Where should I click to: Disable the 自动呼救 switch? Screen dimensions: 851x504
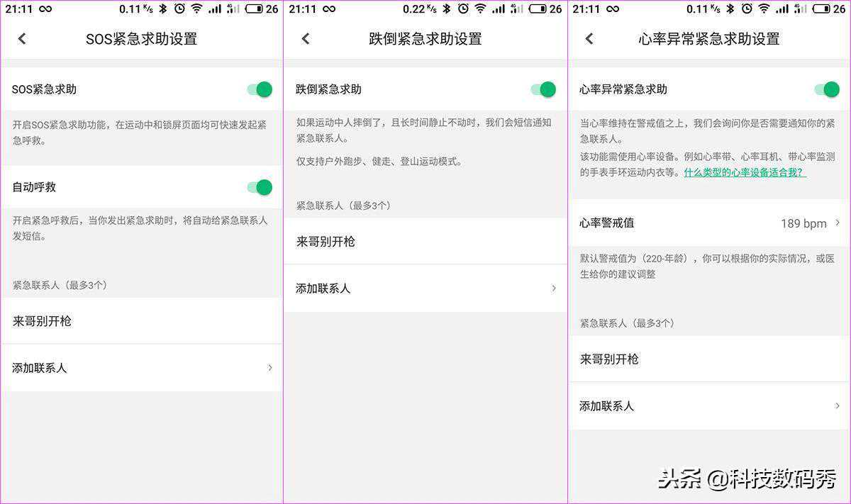[x=260, y=187]
